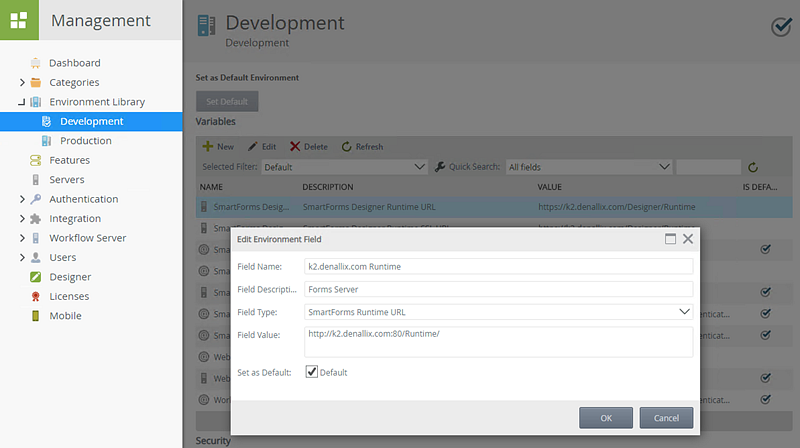Click Refresh in the Variables toolbar
This screenshot has height=448, width=800.
pos(362,146)
